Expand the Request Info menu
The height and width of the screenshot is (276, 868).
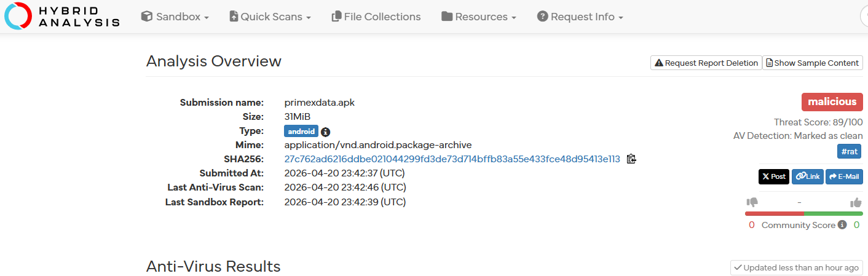[580, 17]
